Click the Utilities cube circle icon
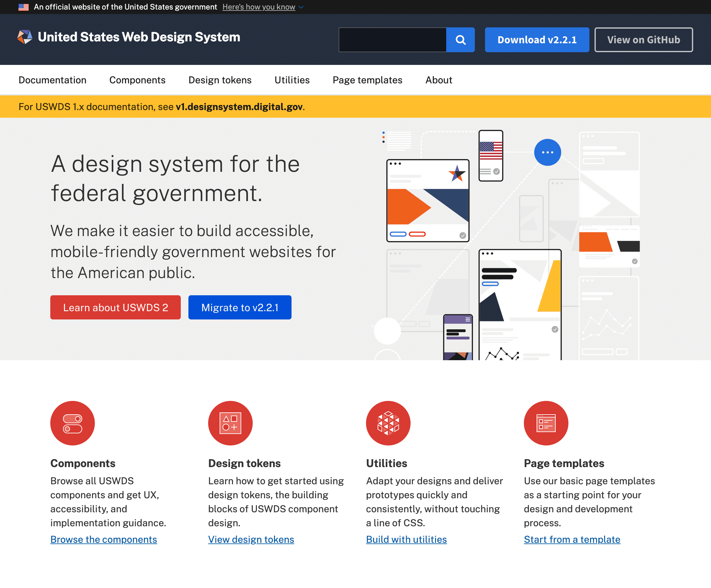This screenshot has width=711, height=588. [388, 423]
